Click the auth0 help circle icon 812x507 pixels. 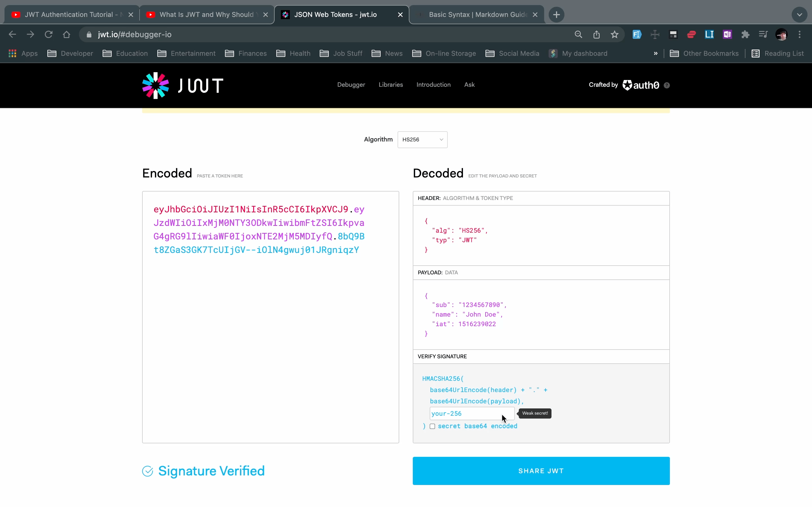[x=667, y=85]
